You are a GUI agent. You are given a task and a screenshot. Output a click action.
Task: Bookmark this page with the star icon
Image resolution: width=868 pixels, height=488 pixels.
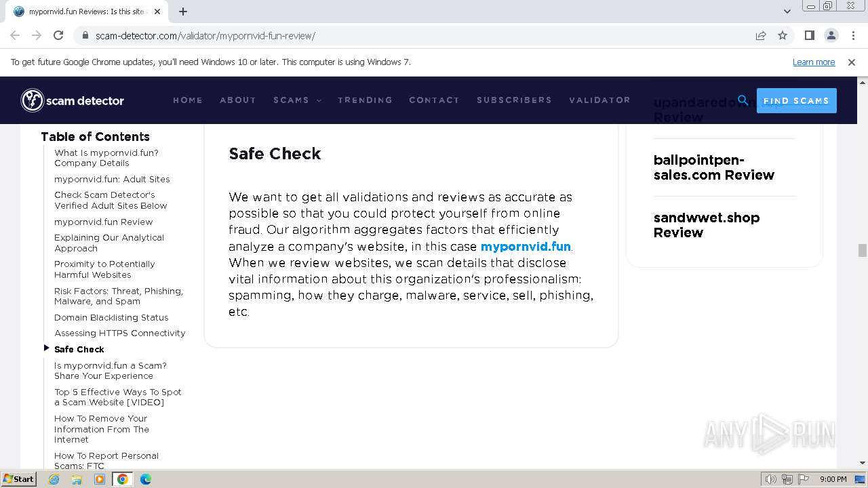pos(783,35)
